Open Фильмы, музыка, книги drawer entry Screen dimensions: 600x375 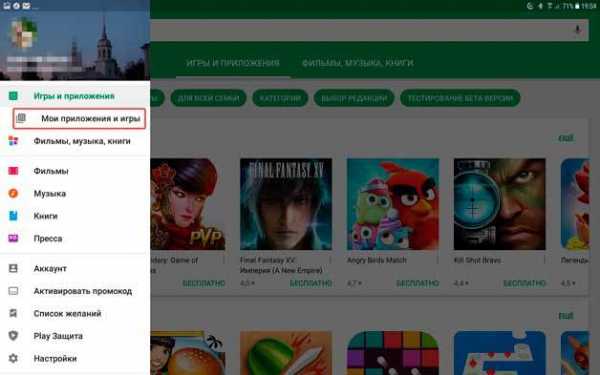(75, 141)
